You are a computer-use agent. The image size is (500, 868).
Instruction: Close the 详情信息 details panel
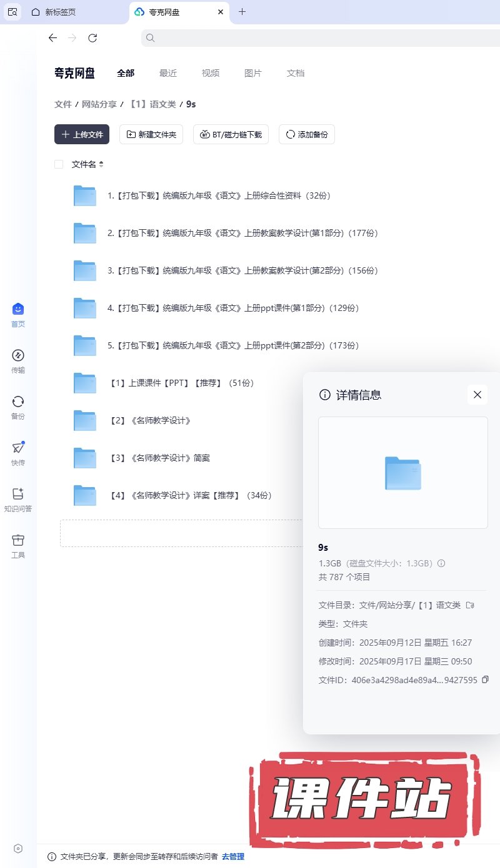477,395
